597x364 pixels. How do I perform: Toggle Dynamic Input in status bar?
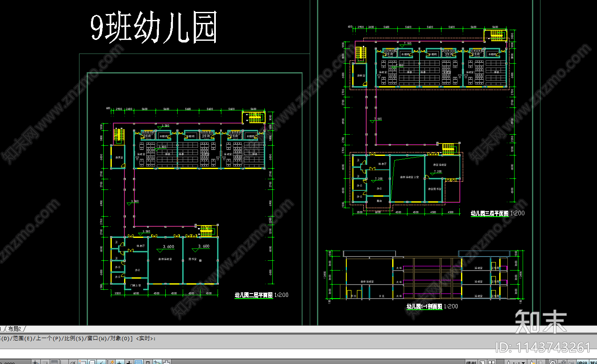click(120, 362)
